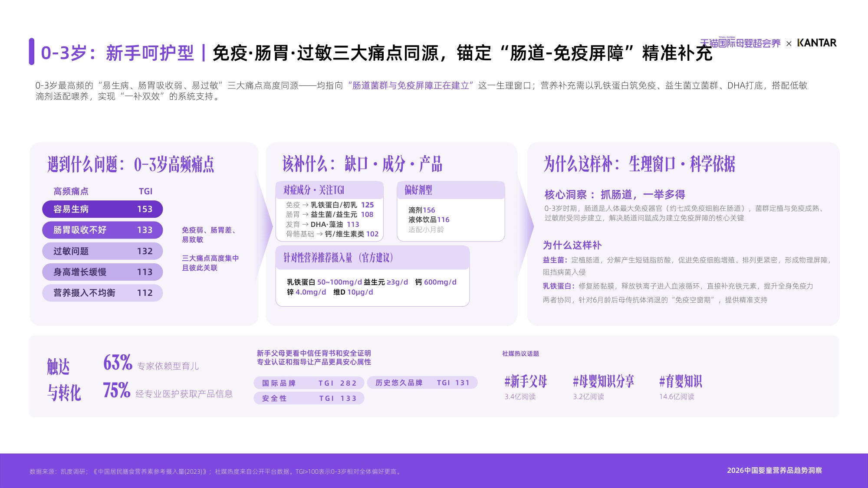Click the 乳铁蛋白/初乳 125 row

tap(330, 205)
